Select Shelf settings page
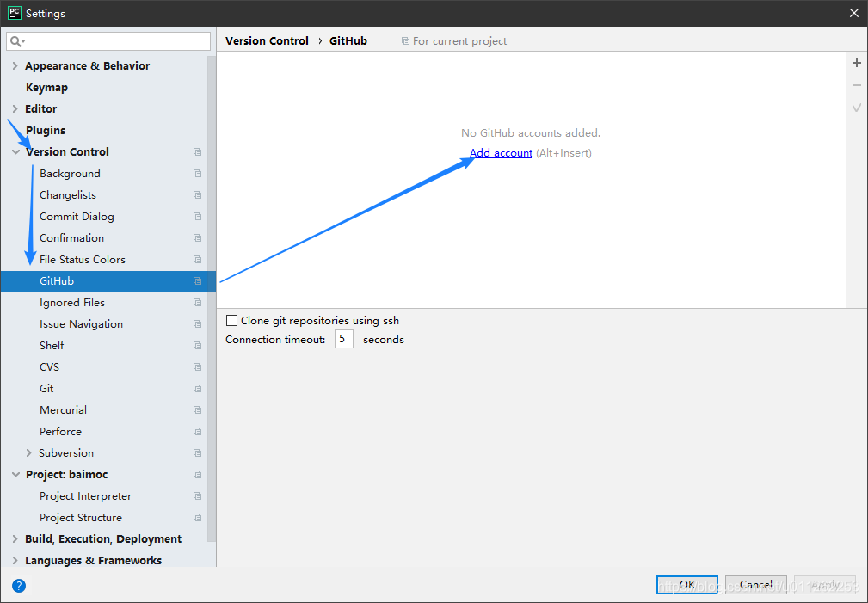This screenshot has width=868, height=603. coord(52,346)
